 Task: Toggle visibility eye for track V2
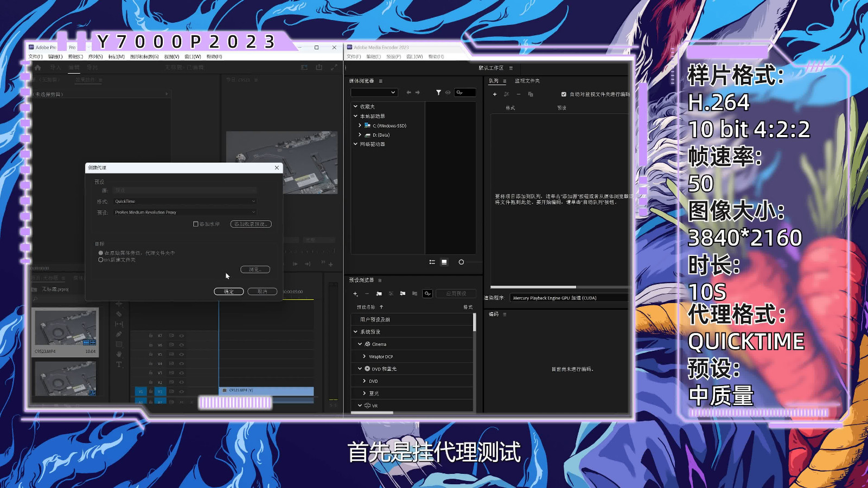point(182,382)
